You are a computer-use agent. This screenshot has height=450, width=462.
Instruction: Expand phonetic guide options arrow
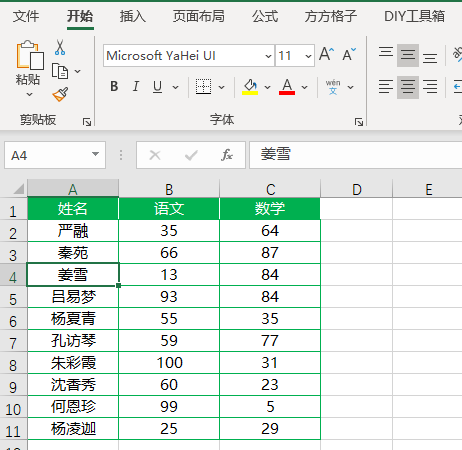[350, 87]
